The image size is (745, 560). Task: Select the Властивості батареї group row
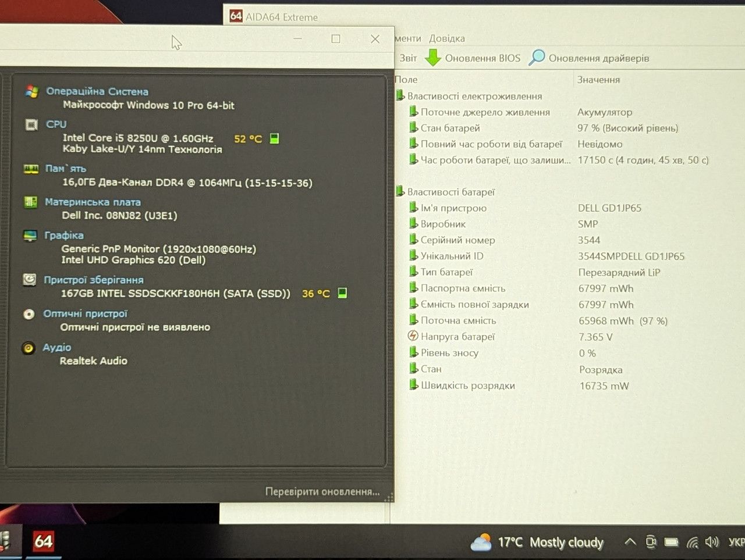pos(445,192)
